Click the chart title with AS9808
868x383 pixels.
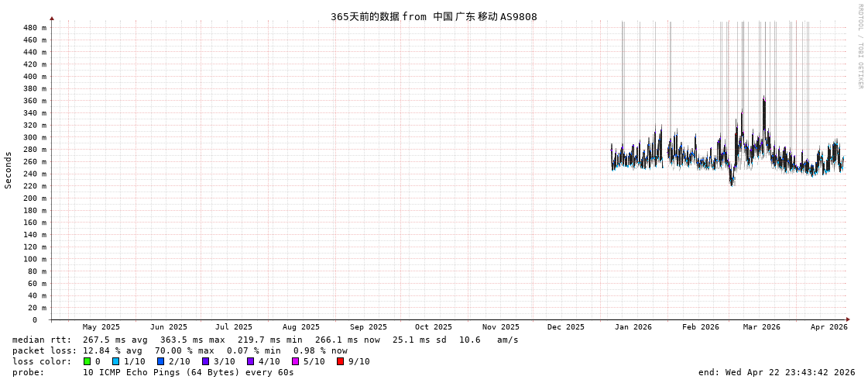point(434,17)
